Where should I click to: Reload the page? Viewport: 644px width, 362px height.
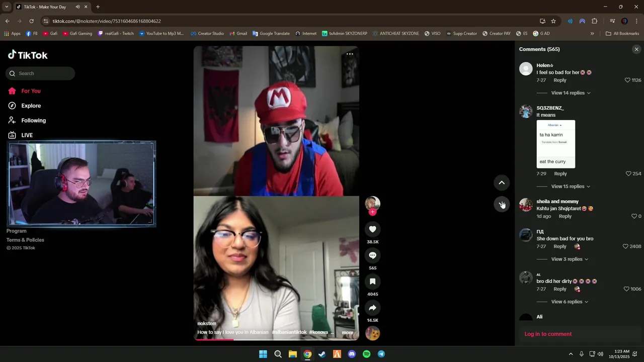pos(31,21)
